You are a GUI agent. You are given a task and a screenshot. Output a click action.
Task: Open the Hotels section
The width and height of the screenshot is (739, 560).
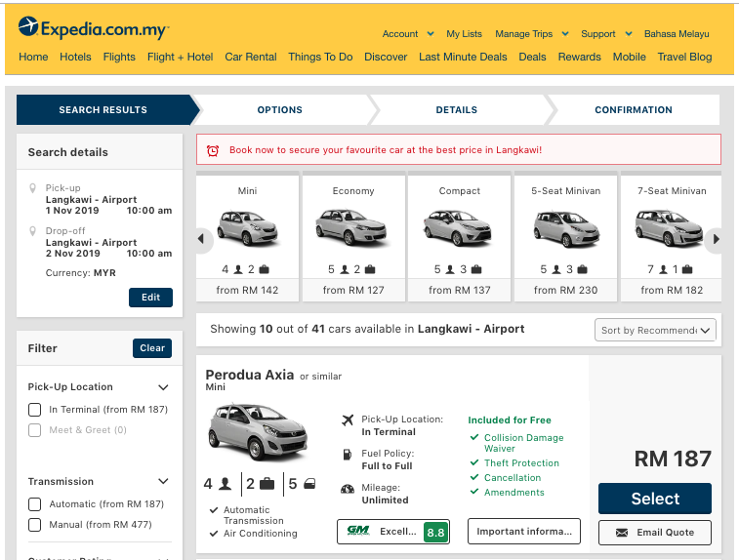click(x=75, y=57)
